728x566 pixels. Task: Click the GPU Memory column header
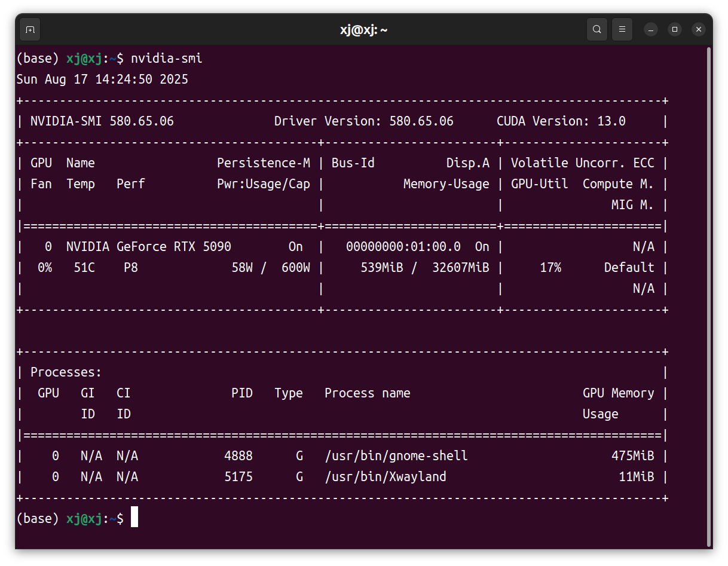(619, 393)
